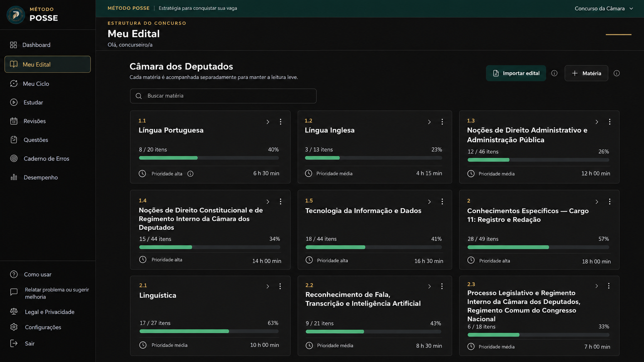644x362 pixels.
Task: Click clock icon on Língua Inglesa card
Action: tap(309, 173)
